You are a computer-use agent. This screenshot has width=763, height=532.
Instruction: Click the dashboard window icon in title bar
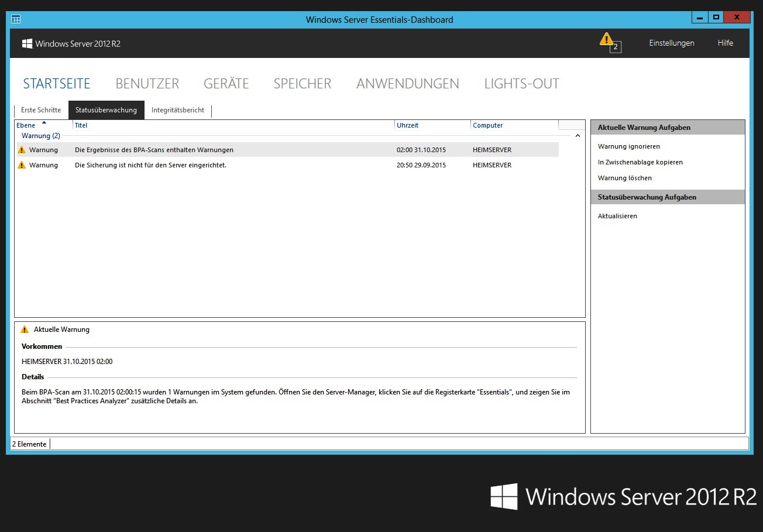(16, 19)
